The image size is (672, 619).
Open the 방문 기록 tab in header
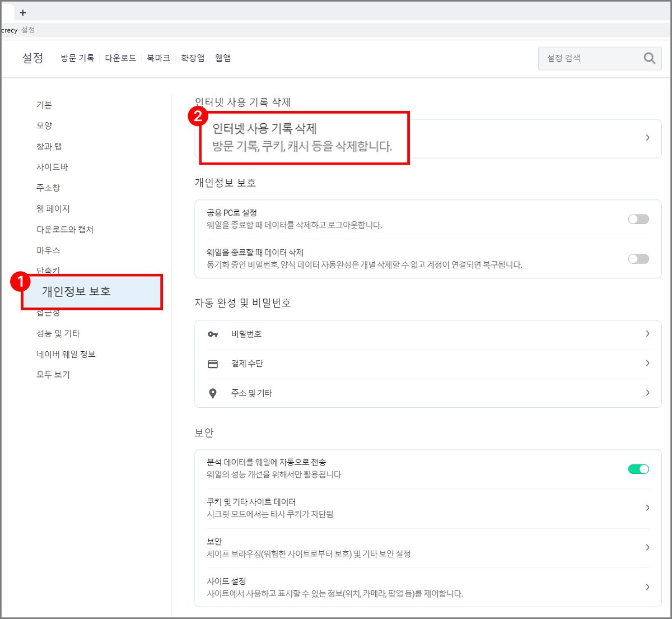(x=77, y=58)
